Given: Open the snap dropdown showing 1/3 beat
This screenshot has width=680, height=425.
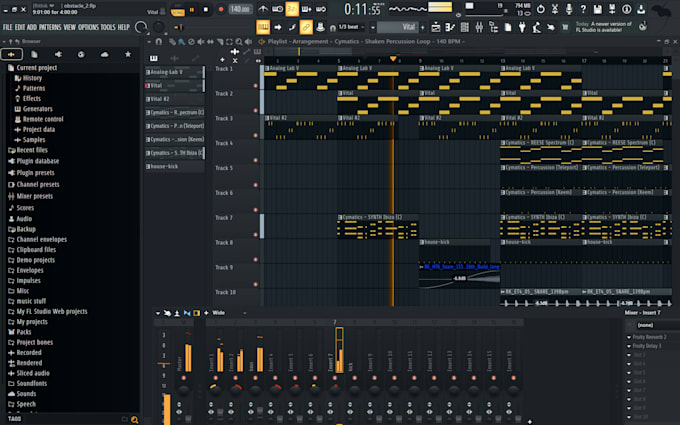Looking at the screenshot, I should [350, 27].
